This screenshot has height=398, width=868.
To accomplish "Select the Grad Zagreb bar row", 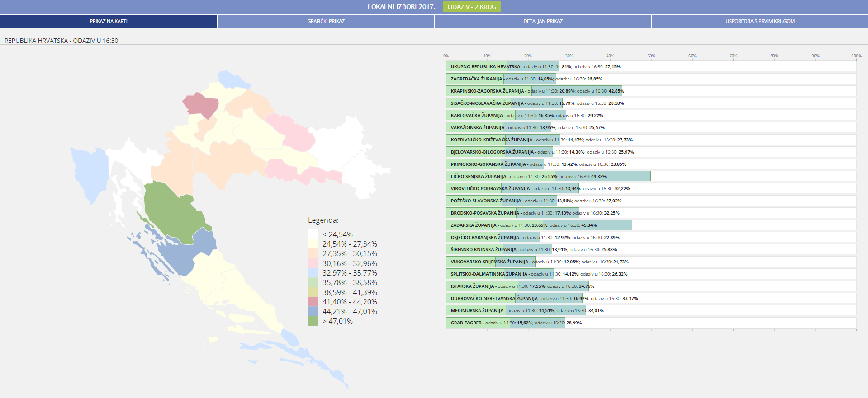I will click(x=505, y=323).
